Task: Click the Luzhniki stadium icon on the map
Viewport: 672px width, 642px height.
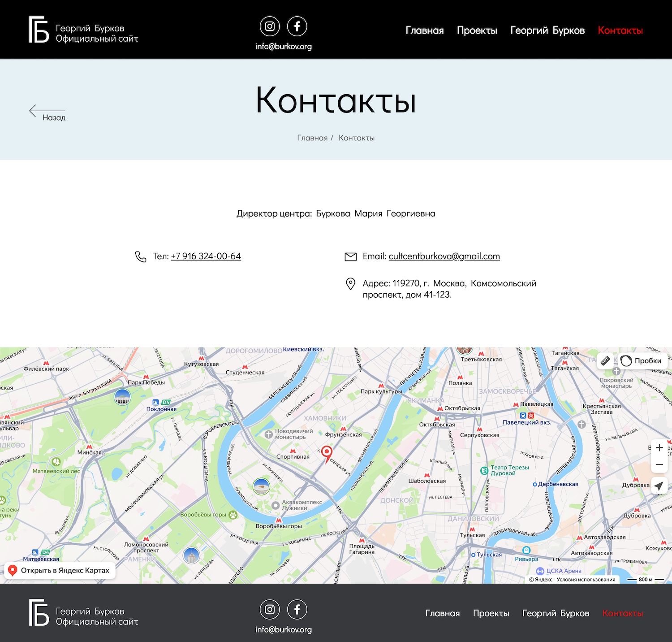Action: pyautogui.click(x=261, y=486)
